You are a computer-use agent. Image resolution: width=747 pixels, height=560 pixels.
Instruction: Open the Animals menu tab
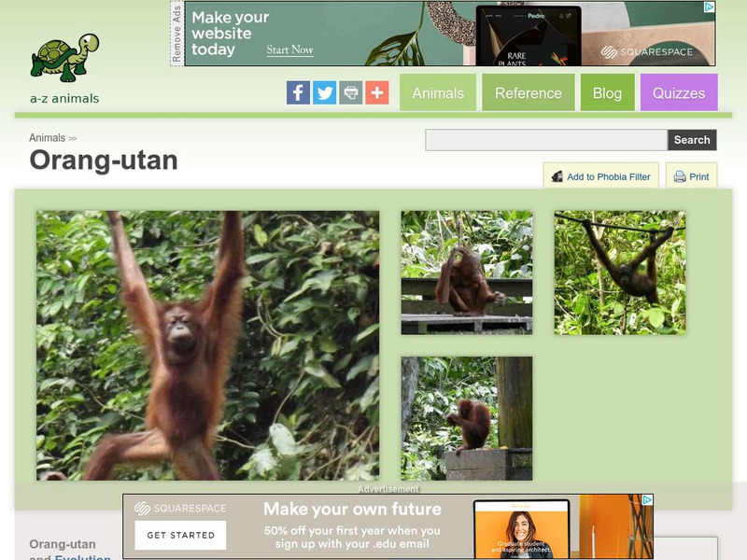click(x=438, y=92)
